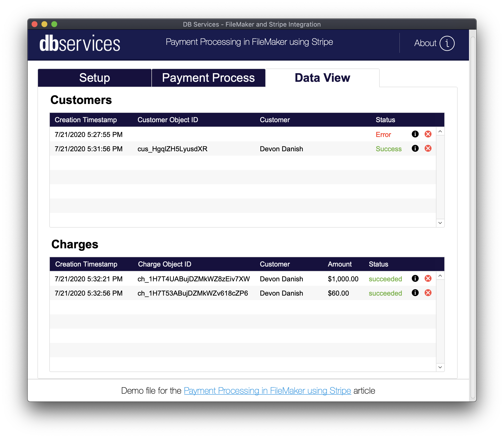Click the $60.00 amount
504x438 pixels.
coord(338,293)
